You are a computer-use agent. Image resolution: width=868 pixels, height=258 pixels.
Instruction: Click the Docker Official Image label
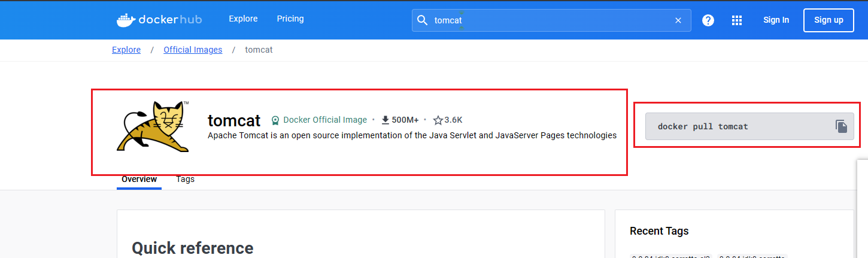(325, 120)
